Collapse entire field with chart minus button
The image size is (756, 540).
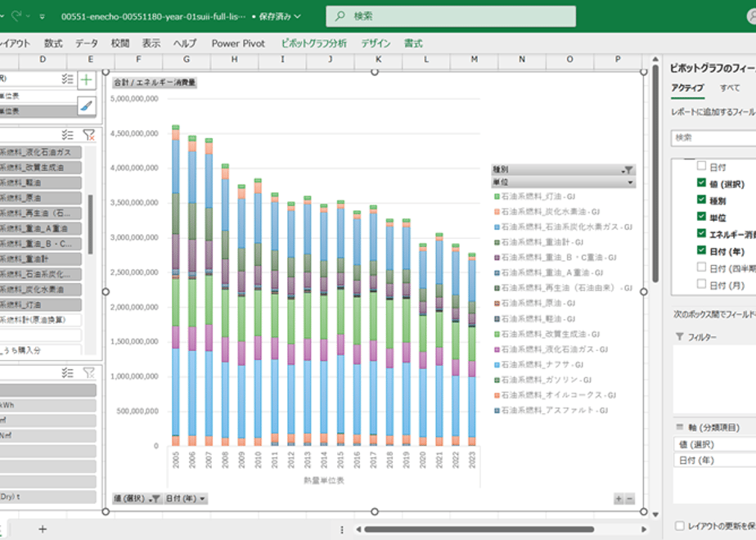(630, 499)
